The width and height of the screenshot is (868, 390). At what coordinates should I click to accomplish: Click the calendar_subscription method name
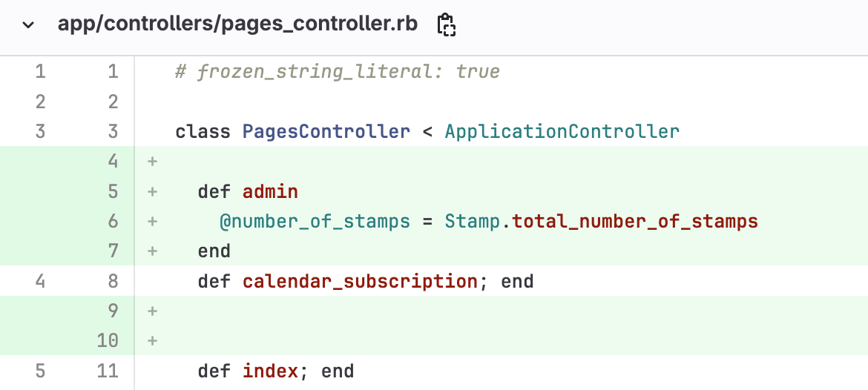tap(359, 282)
